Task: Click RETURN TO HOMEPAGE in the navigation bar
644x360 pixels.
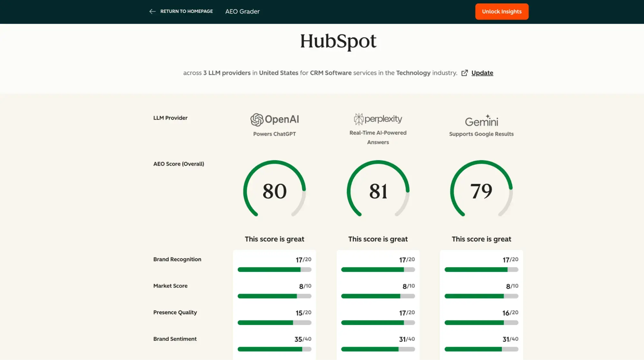Action: point(187,11)
